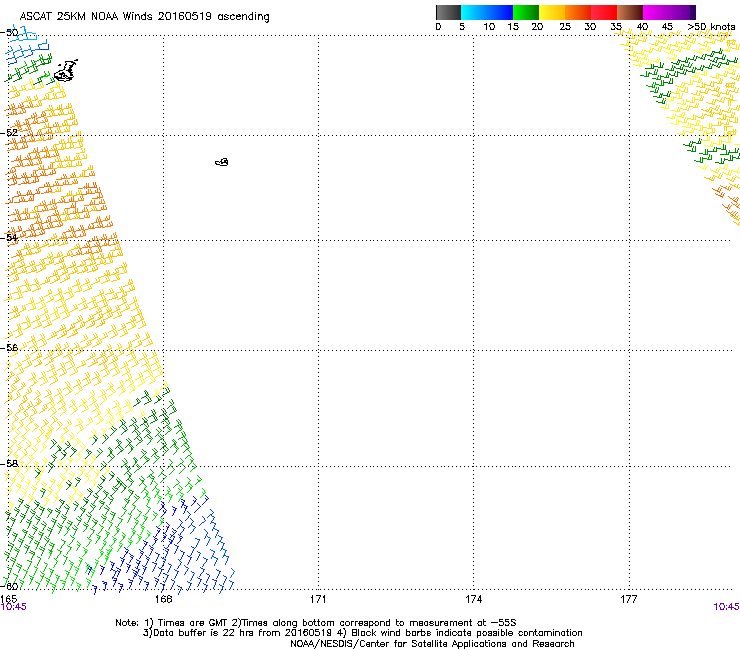Click the 171 longitude label
The width and height of the screenshot is (740, 650).
(x=318, y=599)
